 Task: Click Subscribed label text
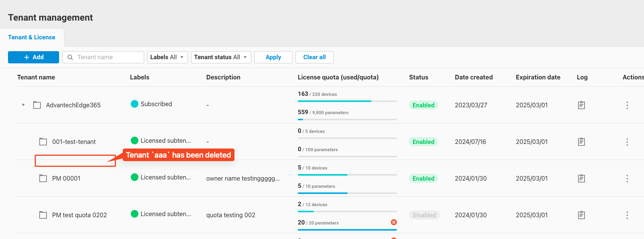click(x=156, y=104)
